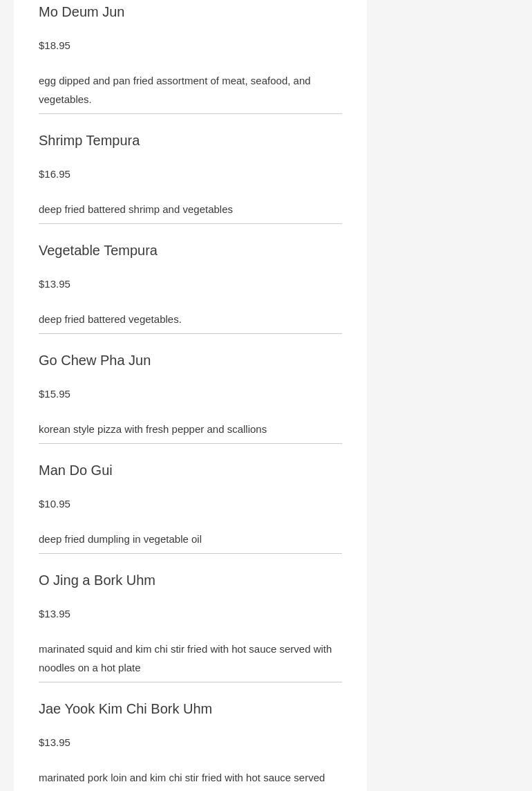Click the marinated pork loin description text
This screenshot has width=532, height=791.
pos(182,778)
